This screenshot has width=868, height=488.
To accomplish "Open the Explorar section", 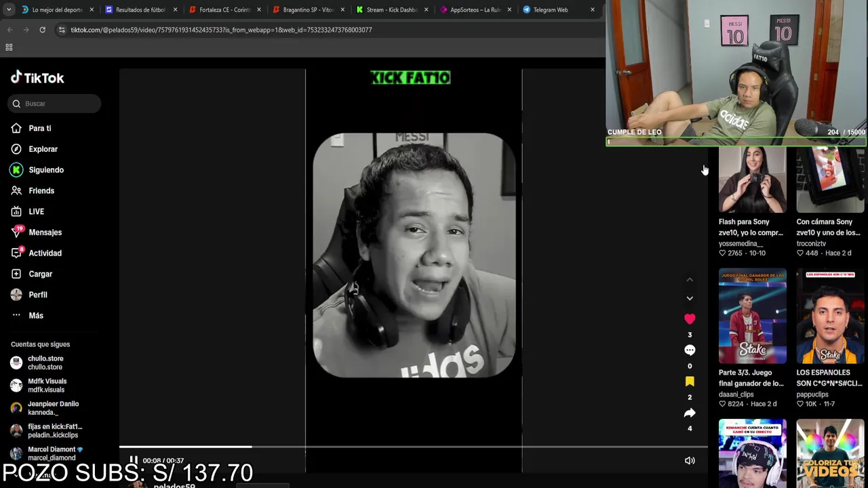I will (43, 149).
